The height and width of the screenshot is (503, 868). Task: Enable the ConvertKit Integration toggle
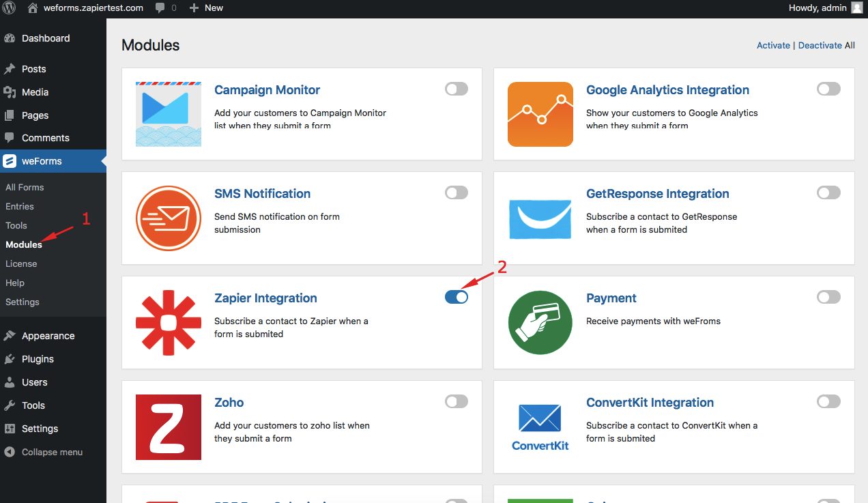point(828,401)
